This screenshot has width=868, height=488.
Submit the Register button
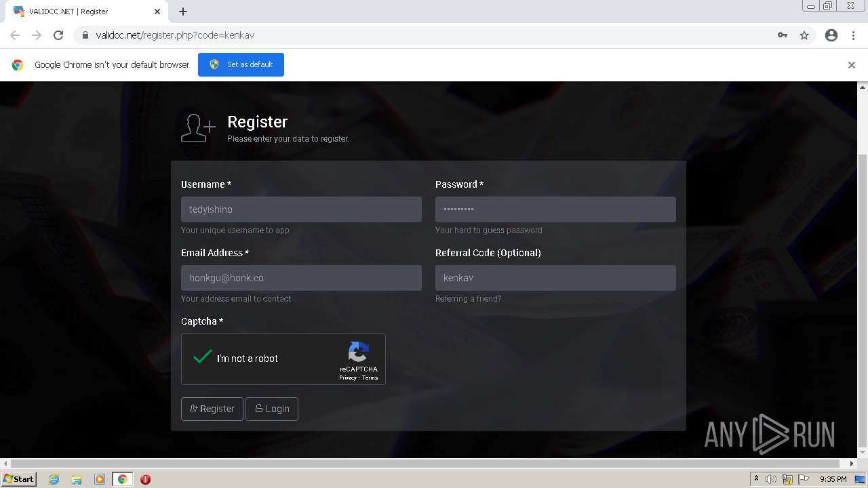coord(212,409)
